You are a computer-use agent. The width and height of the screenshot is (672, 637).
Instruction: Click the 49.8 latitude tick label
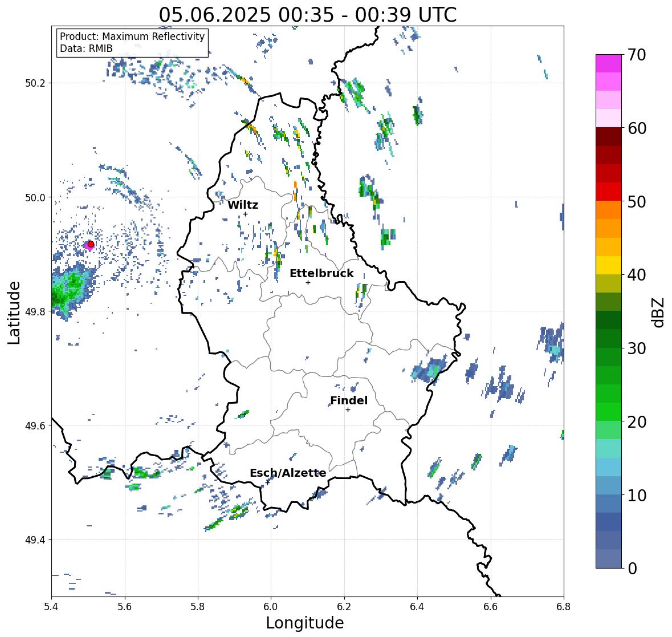35,311
